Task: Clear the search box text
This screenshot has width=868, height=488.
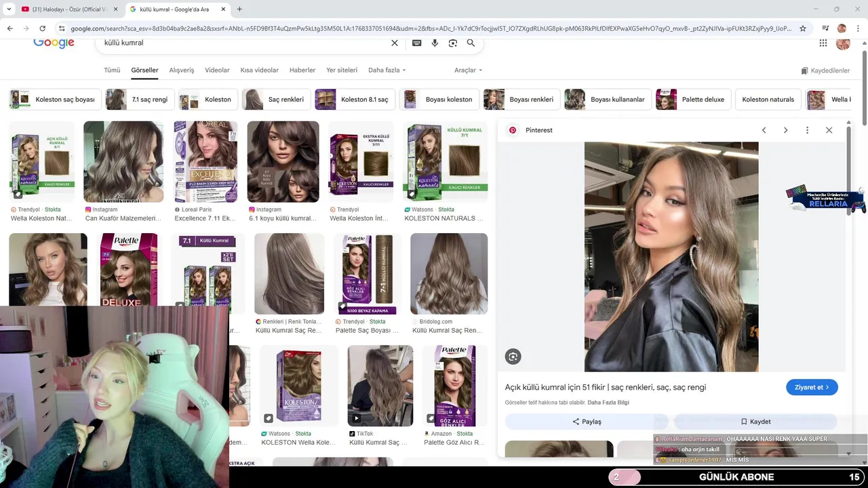Action: 395,43
